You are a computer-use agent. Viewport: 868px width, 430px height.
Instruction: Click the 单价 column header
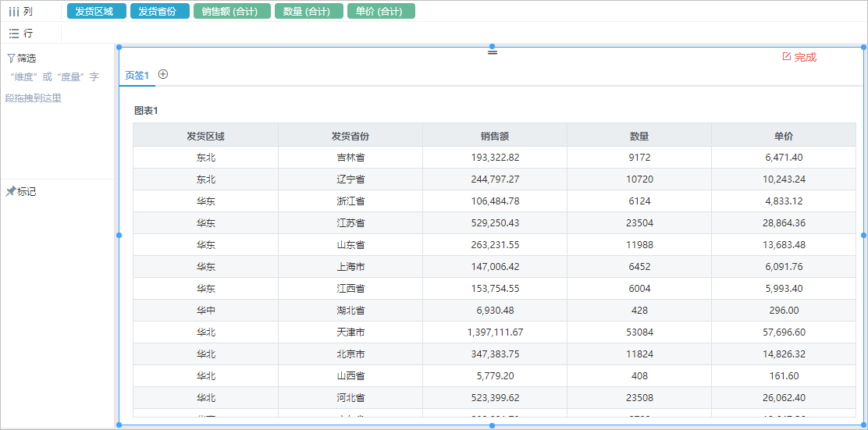coord(783,135)
